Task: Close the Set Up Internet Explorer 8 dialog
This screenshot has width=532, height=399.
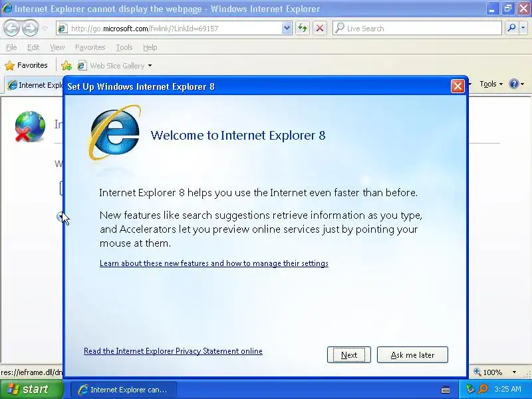Action: coord(458,86)
